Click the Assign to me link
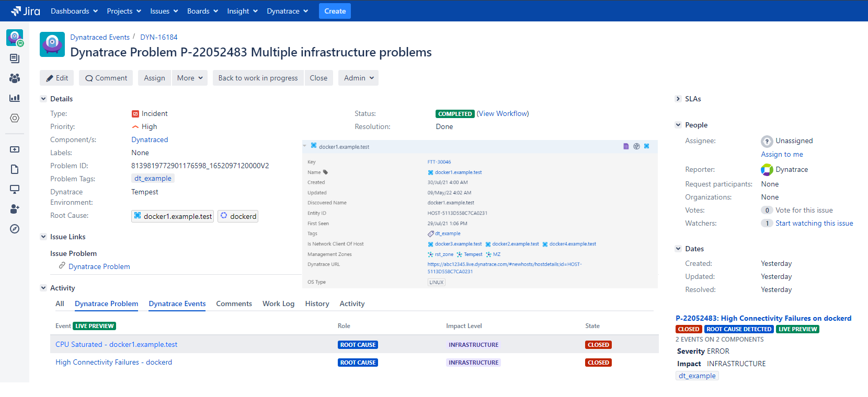 [782, 154]
